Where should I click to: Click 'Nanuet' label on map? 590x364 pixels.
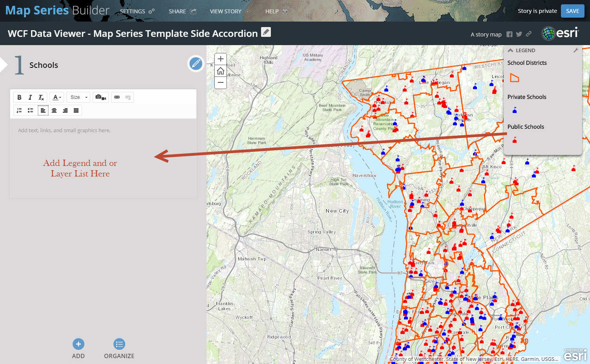pos(324,249)
